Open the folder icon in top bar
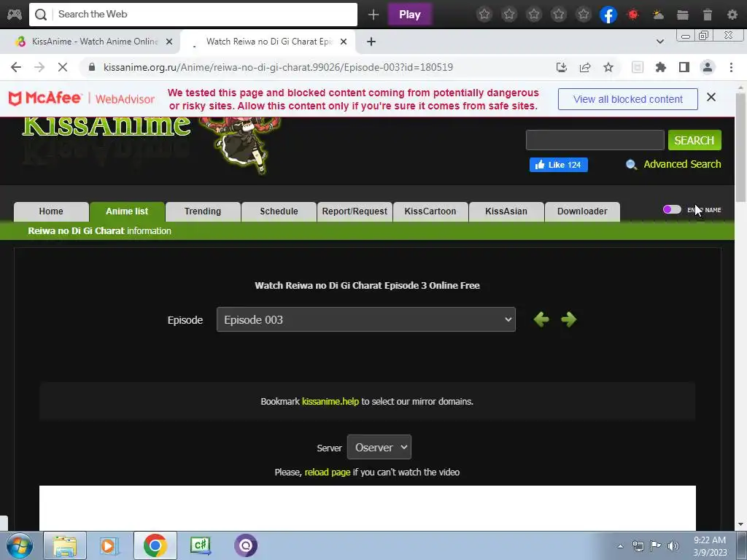Screen dimensions: 747x560 (x=683, y=15)
